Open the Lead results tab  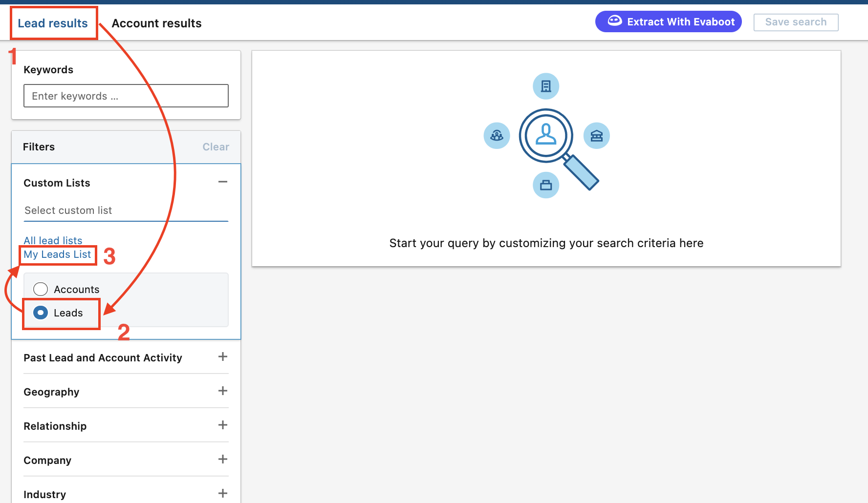point(53,23)
